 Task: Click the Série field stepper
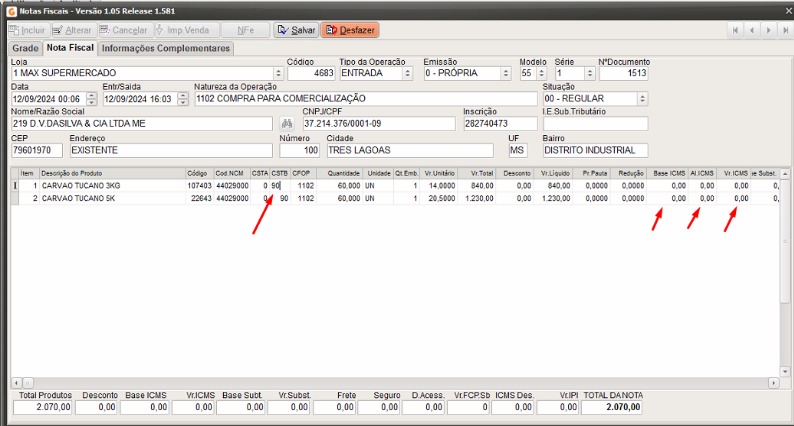coord(589,73)
